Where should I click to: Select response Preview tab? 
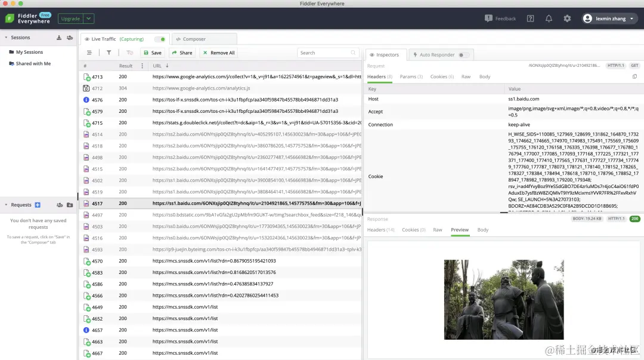(460, 230)
